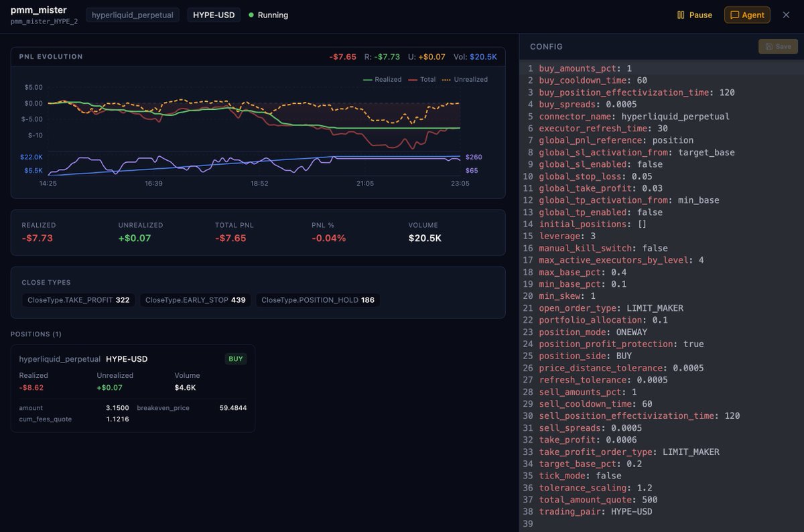Place cursor on position_mode config line
This screenshot has width=804, height=532.
point(593,332)
